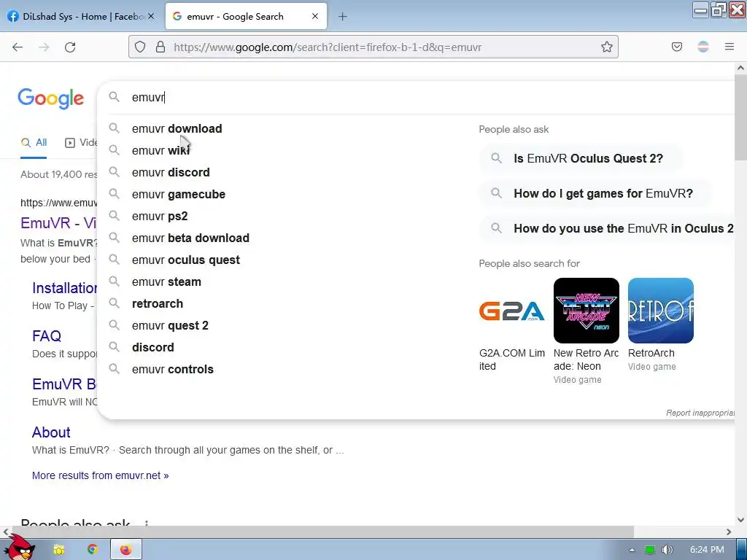Ask How do you use EmuVR in Oculus
The width and height of the screenshot is (747, 560).
click(607, 228)
